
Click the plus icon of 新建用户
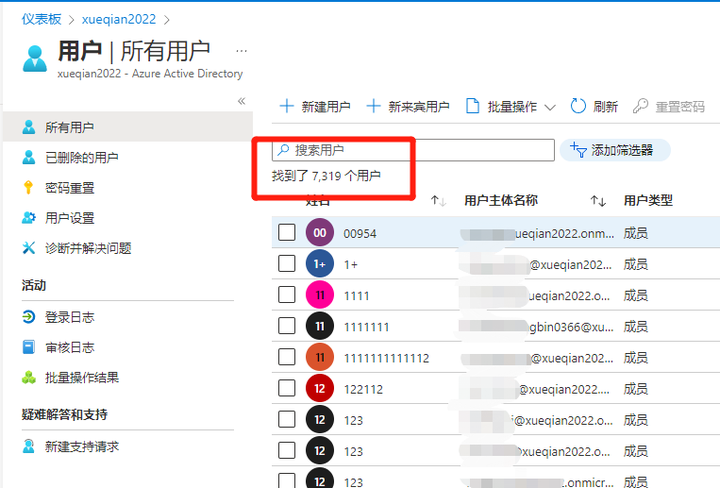coord(287,106)
